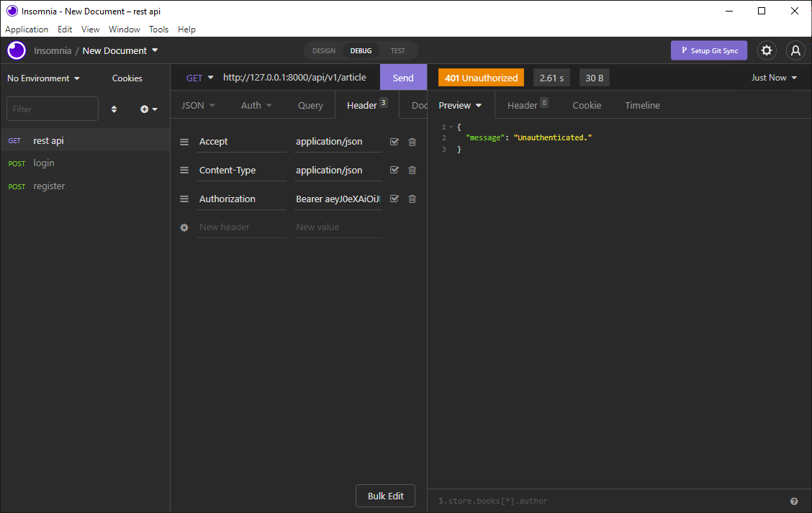Open the GET method dropdown

(x=199, y=77)
